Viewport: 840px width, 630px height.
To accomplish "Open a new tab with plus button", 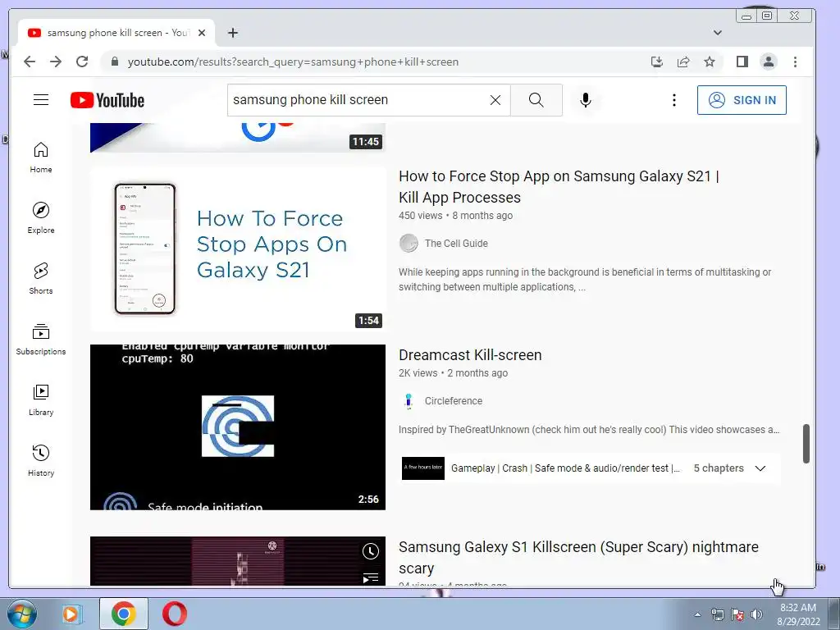I will pyautogui.click(x=232, y=33).
